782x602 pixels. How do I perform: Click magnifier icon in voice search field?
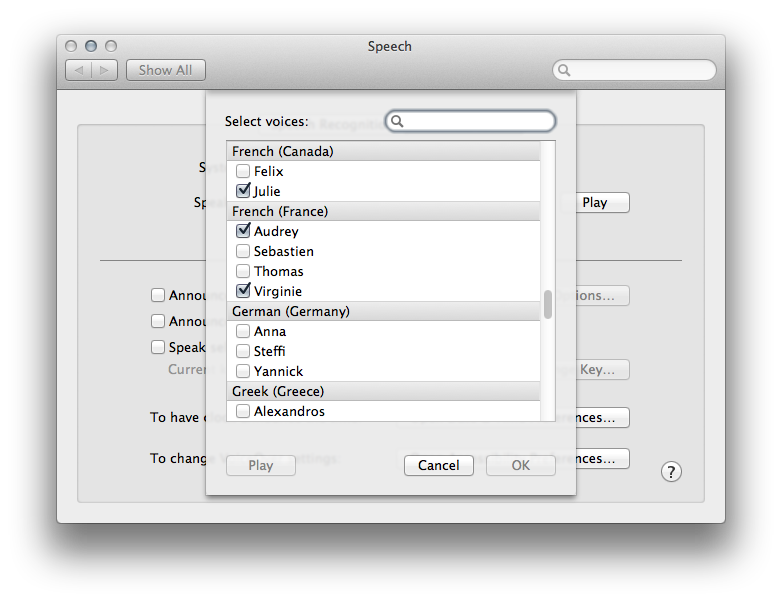[398, 121]
